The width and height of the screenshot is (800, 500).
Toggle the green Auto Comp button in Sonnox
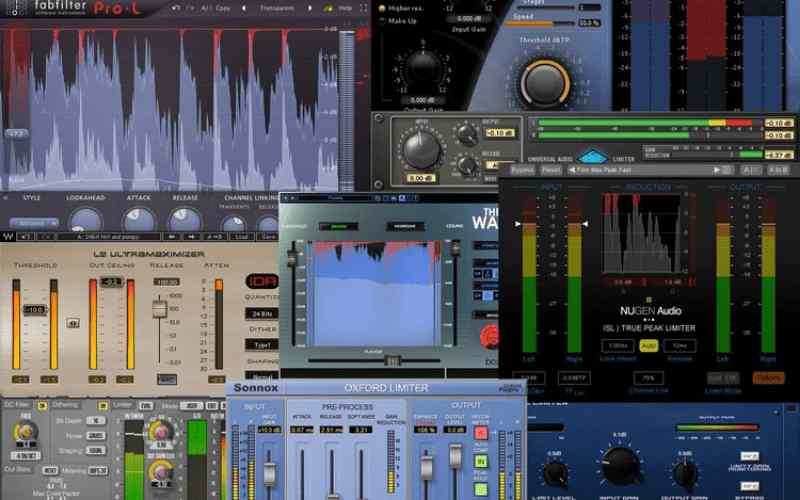coord(481,462)
